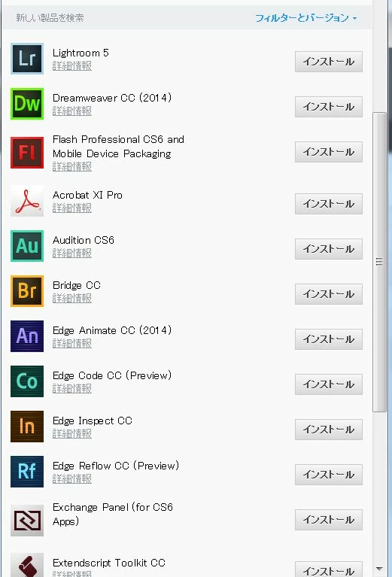This screenshot has height=577, width=392.
Task: Install Lightroom 5
Action: [x=329, y=62]
